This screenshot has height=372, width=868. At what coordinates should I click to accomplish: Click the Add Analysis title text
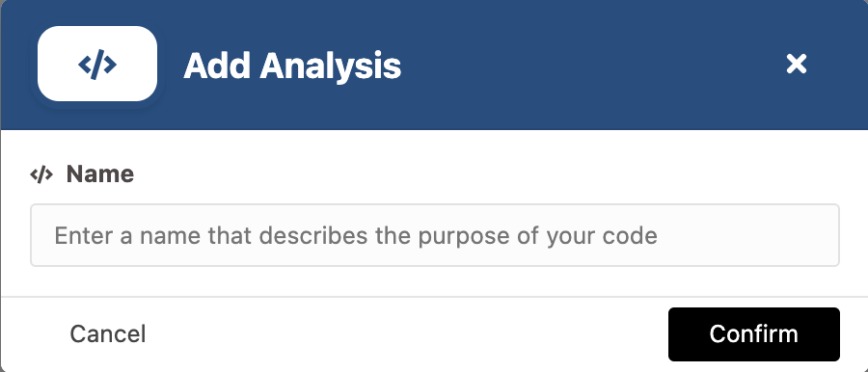pyautogui.click(x=292, y=66)
